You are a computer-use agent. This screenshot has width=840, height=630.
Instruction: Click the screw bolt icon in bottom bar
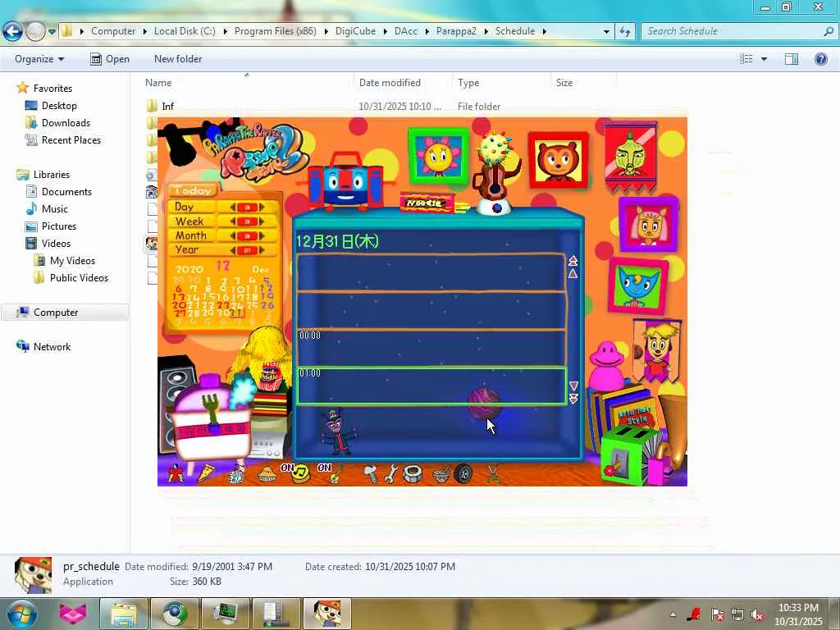[x=370, y=473]
